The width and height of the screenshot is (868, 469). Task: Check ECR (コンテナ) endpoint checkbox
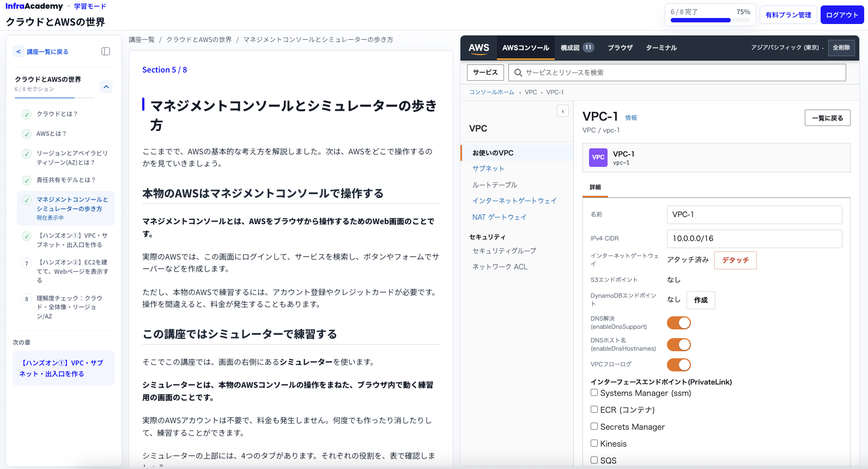click(x=594, y=410)
